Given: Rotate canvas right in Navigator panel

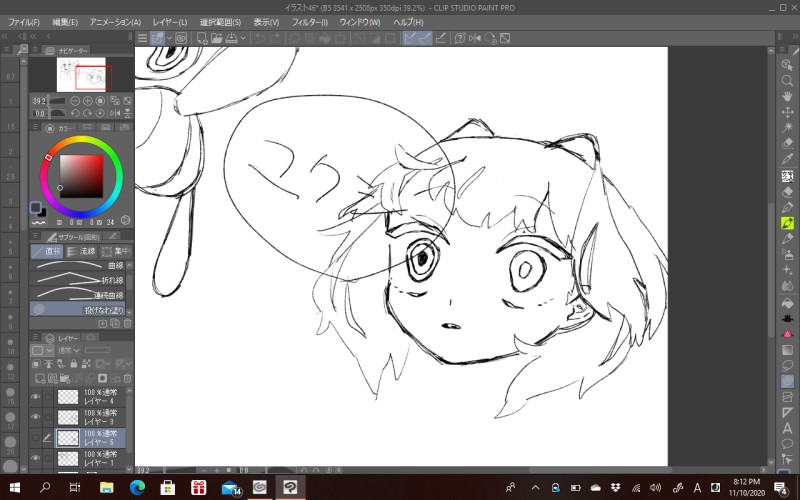Looking at the screenshot, I should [x=87, y=113].
